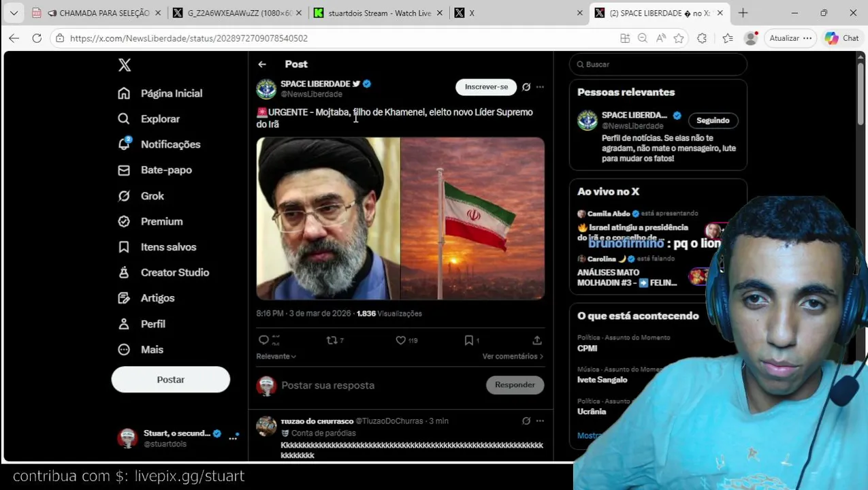Click the Inscrever-se button
The height and width of the screenshot is (490, 868).
click(486, 87)
